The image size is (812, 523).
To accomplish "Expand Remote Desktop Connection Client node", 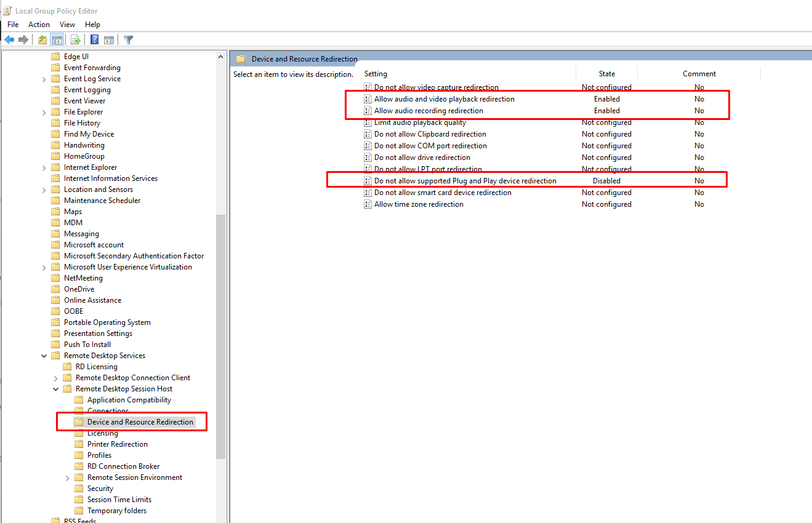I will (x=56, y=378).
